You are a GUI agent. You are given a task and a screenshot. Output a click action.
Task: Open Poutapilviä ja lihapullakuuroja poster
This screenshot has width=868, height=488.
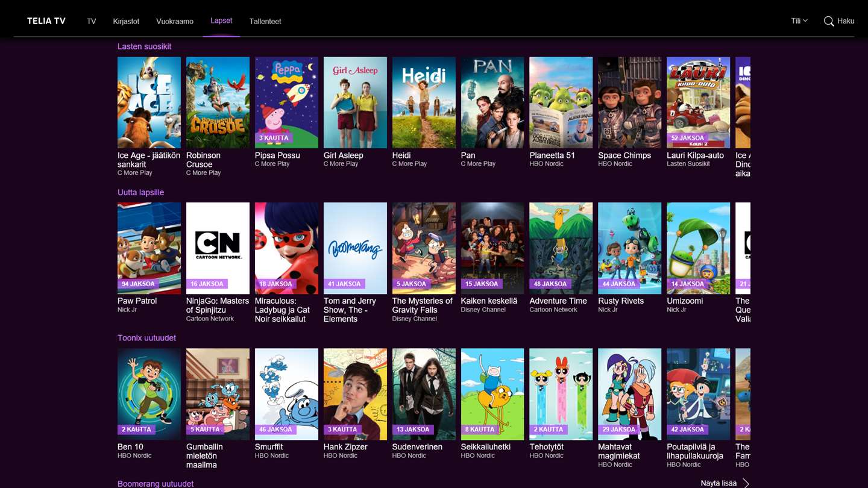click(x=699, y=394)
